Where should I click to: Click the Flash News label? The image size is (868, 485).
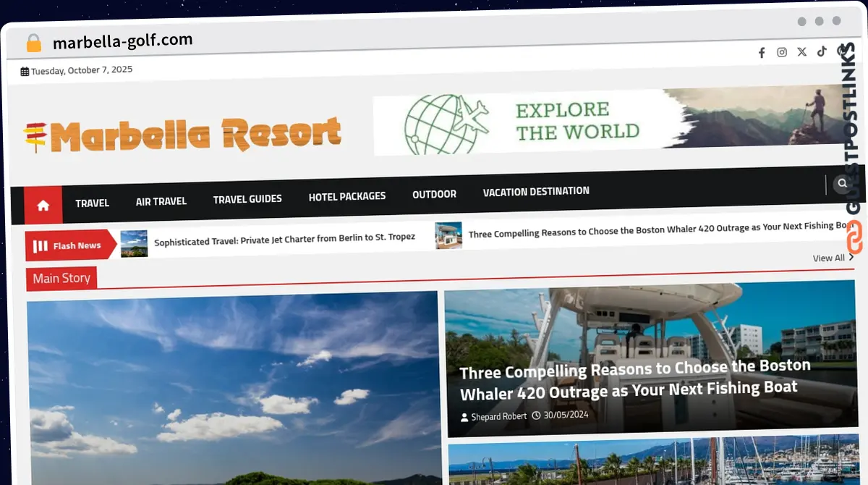point(77,245)
